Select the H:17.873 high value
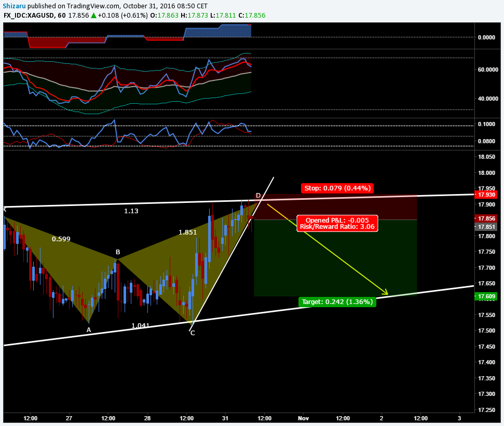This screenshot has height=426, width=504. 194,15
